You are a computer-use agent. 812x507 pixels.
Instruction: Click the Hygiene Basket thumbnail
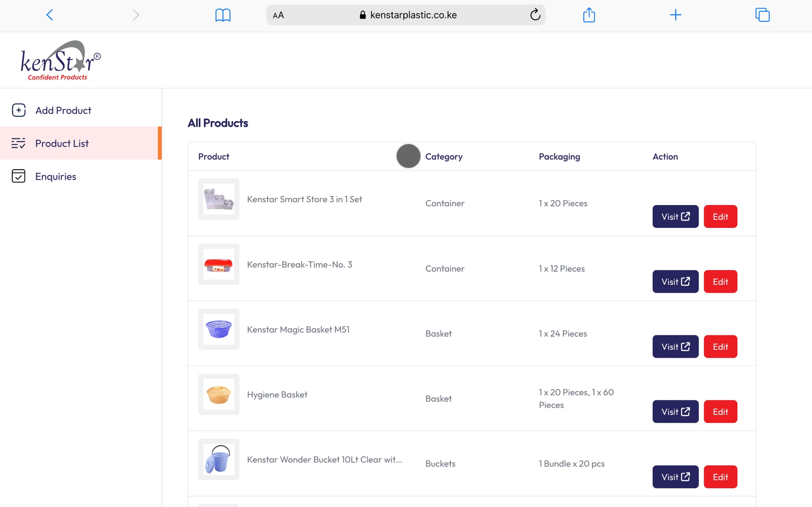pyautogui.click(x=219, y=394)
